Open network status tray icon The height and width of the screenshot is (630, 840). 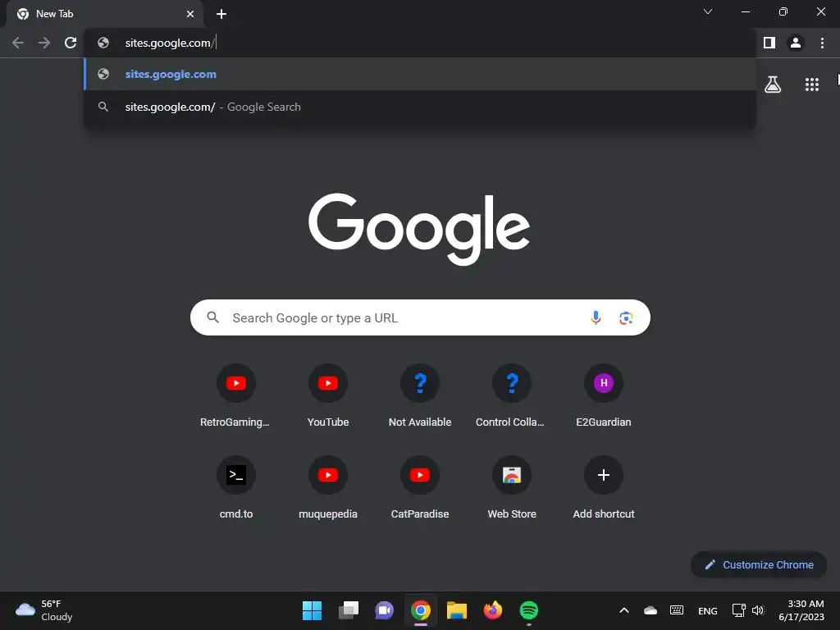click(739, 610)
